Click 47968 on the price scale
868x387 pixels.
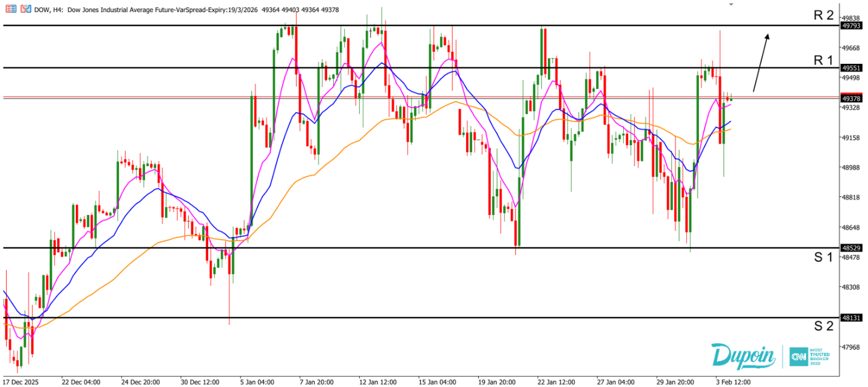point(852,347)
